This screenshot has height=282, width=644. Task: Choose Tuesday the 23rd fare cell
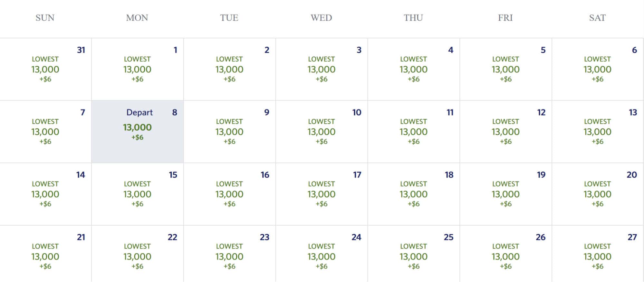230,254
